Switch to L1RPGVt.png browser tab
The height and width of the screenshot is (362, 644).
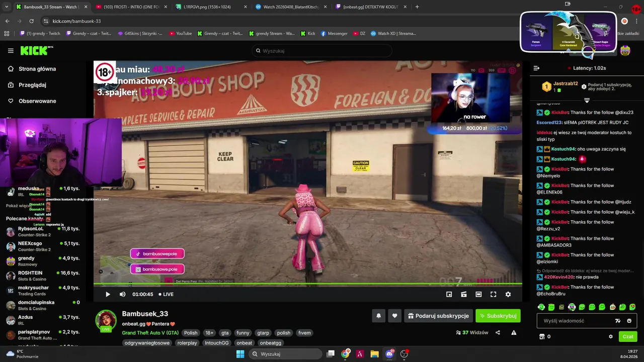[210, 7]
